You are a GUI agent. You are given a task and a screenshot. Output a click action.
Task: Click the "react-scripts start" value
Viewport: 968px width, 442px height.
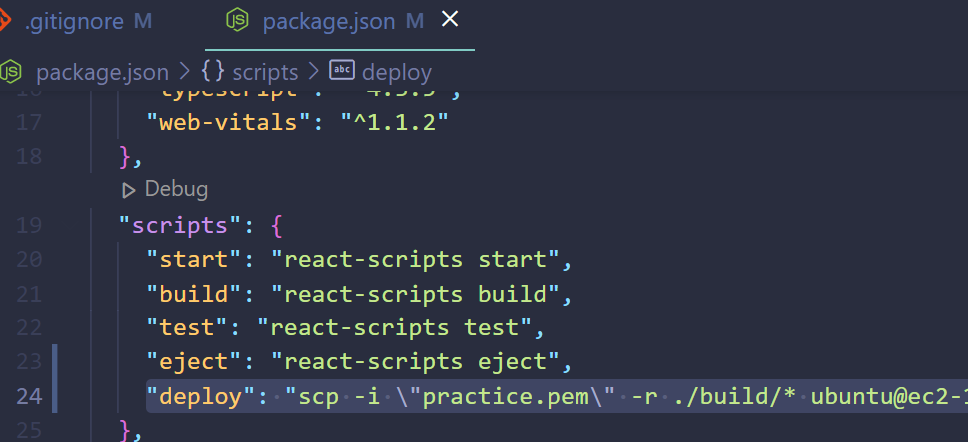(415, 259)
